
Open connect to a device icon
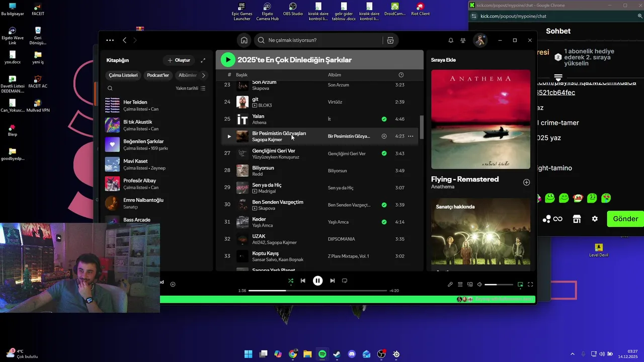tap(470, 285)
